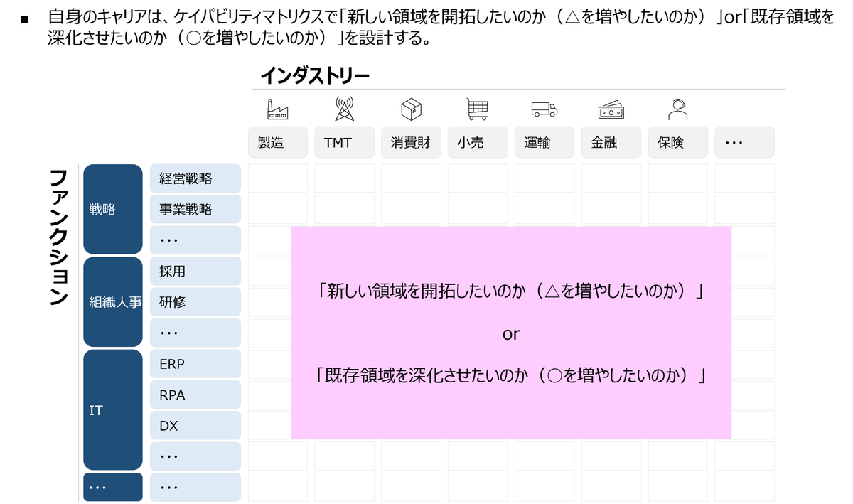
Task: Click the banknote icon above 金融
Action: (611, 110)
